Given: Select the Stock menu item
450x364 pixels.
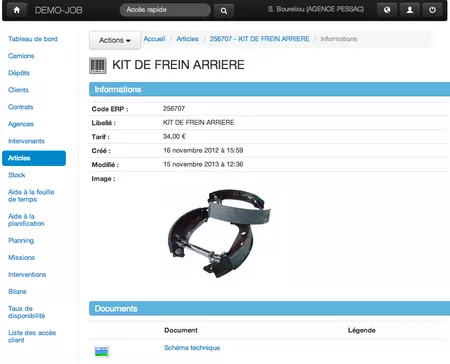Looking at the screenshot, I should click(x=17, y=175).
